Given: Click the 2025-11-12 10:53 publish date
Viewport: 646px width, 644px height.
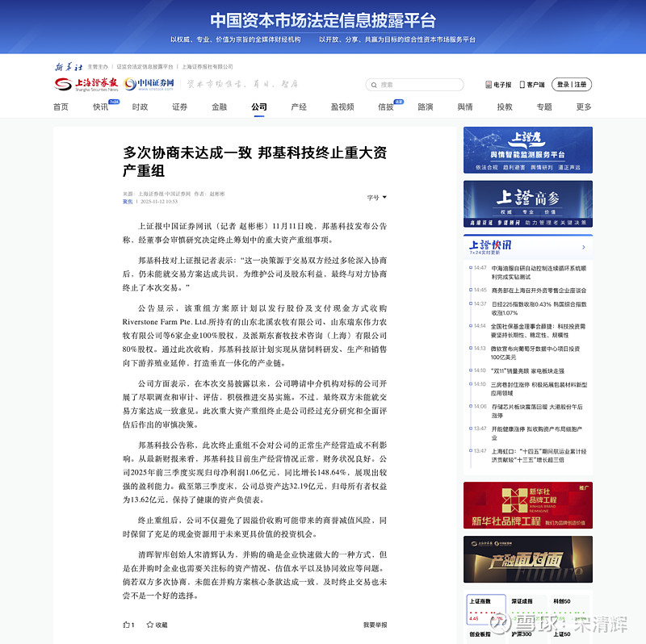Looking at the screenshot, I should tap(159, 202).
